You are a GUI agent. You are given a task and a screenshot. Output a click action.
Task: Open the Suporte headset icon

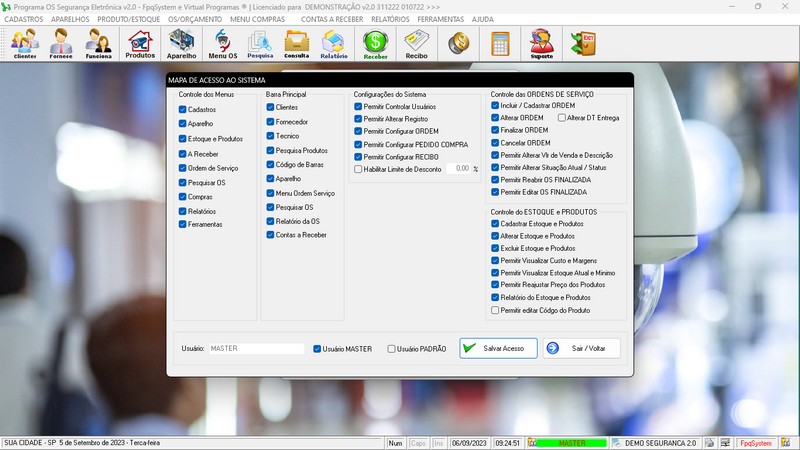click(541, 44)
